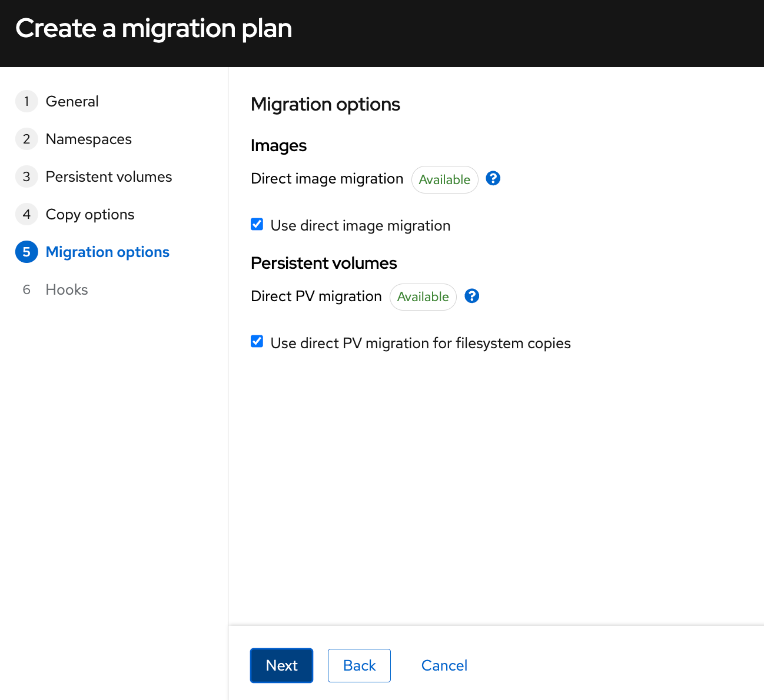The height and width of the screenshot is (700, 764).
Task: Click the Migration options heading
Action: coord(325,104)
